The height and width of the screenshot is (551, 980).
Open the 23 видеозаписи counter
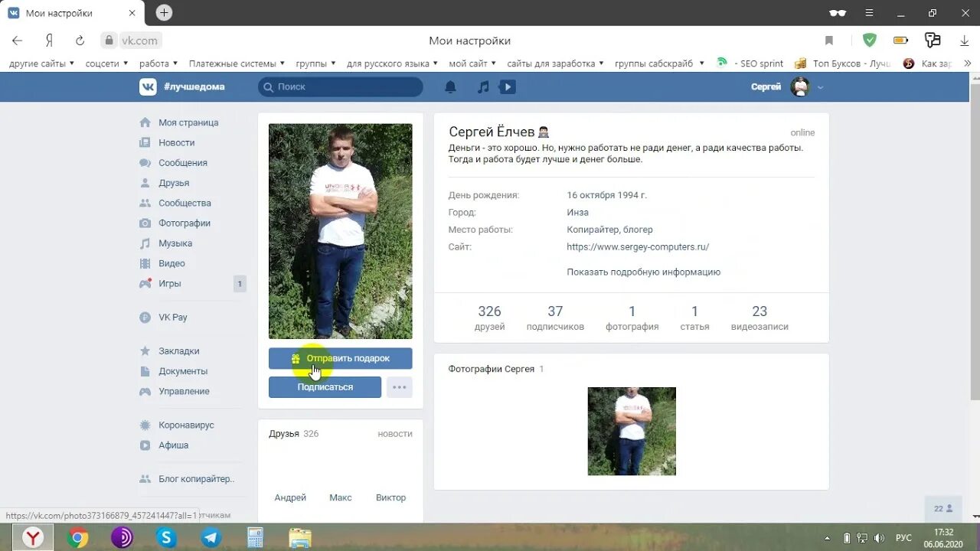(759, 318)
